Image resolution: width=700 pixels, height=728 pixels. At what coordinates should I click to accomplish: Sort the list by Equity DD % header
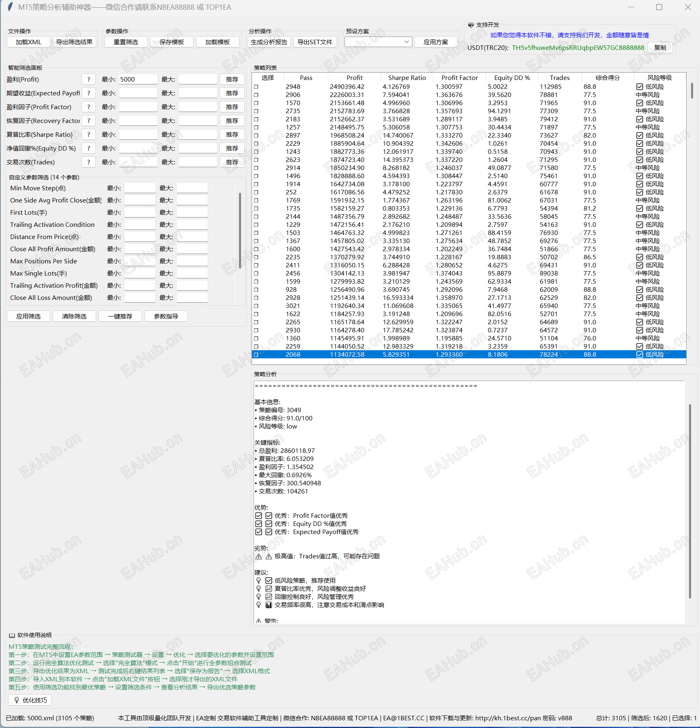point(512,78)
